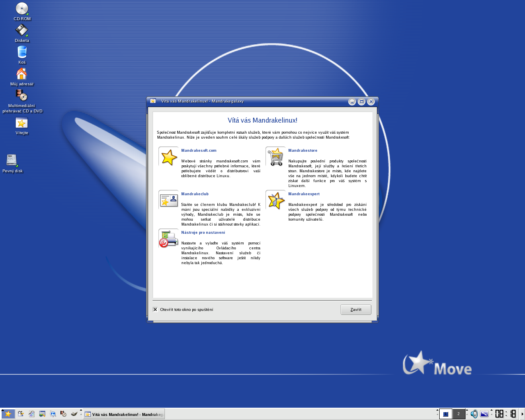Minimize the Mandrakegalaxy window

[352, 102]
